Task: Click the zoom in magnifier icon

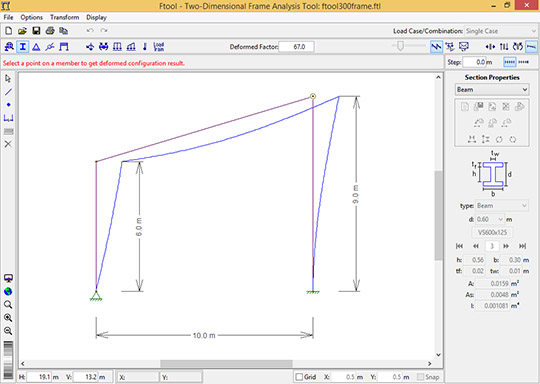Action: pyautogui.click(x=8, y=318)
